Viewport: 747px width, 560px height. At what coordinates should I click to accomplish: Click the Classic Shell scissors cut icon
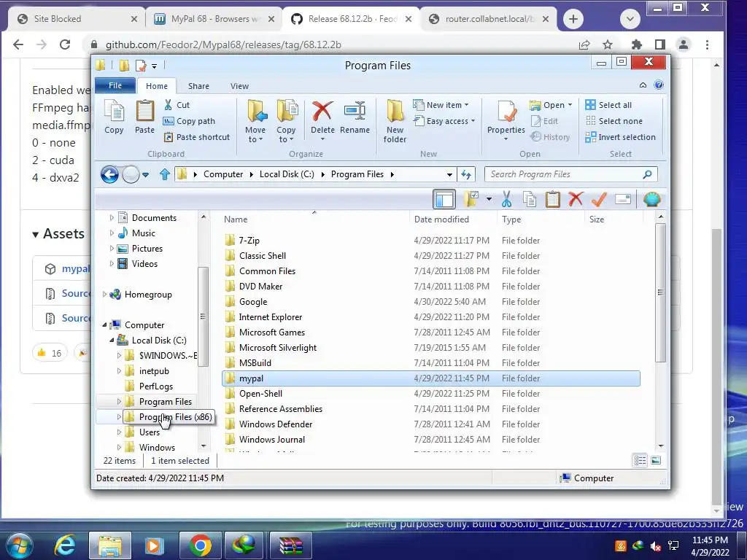(506, 200)
